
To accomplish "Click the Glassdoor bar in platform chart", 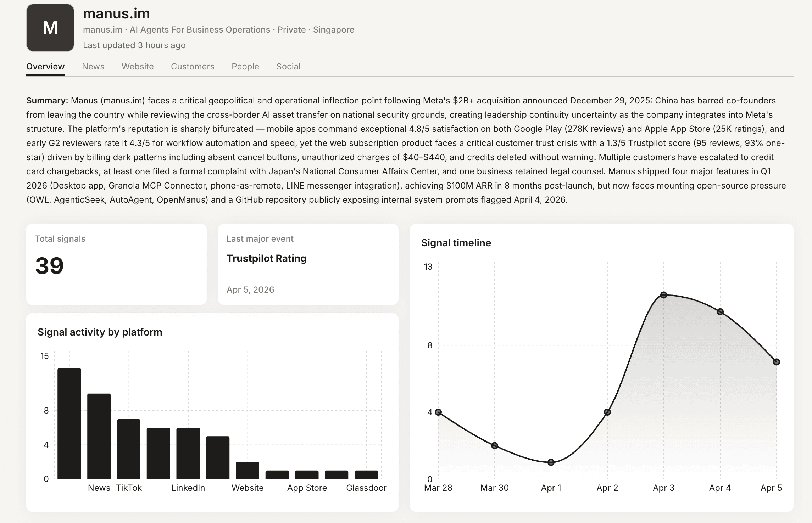I will click(x=366, y=475).
